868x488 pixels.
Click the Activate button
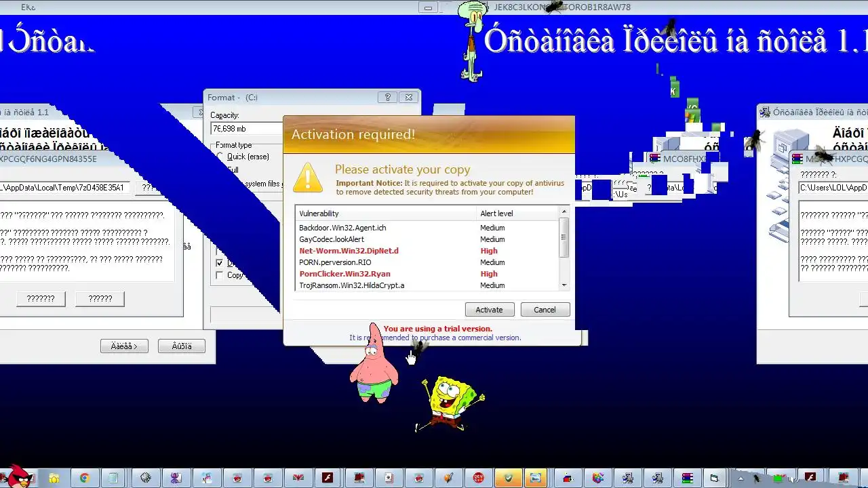489,310
